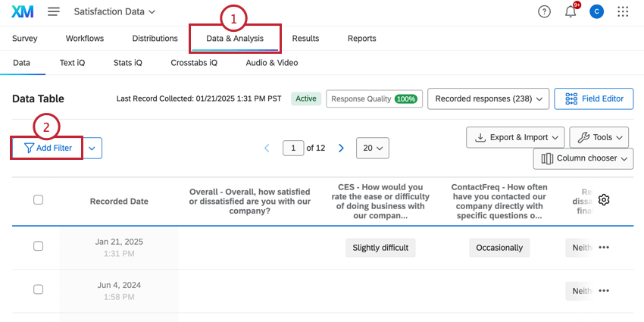
Task: Open the user account avatar
Action: point(596,12)
